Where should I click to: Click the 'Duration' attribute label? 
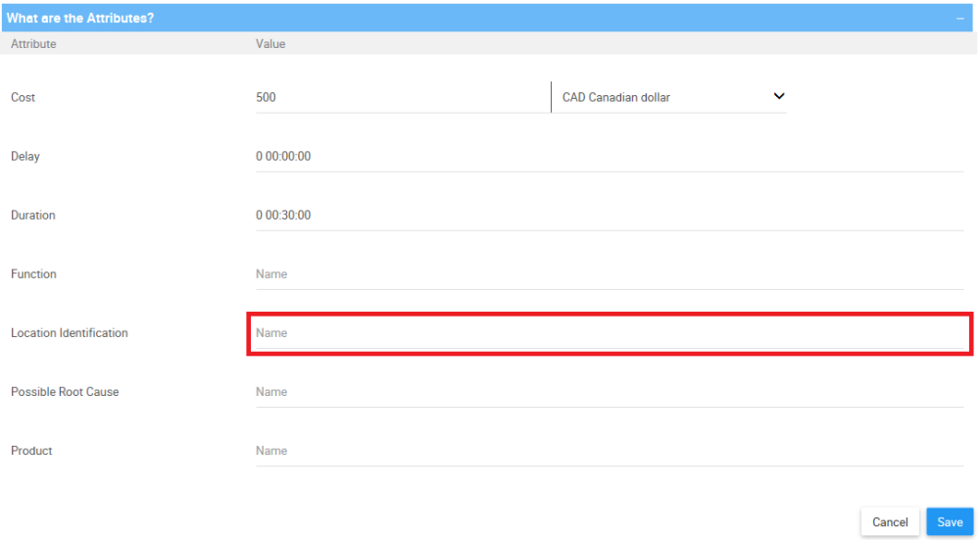[33, 215]
